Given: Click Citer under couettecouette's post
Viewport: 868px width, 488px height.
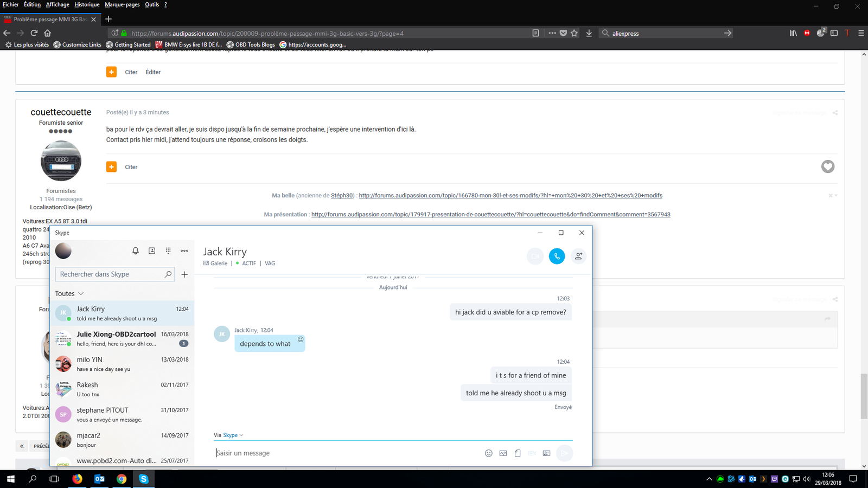Looking at the screenshot, I should [x=131, y=167].
